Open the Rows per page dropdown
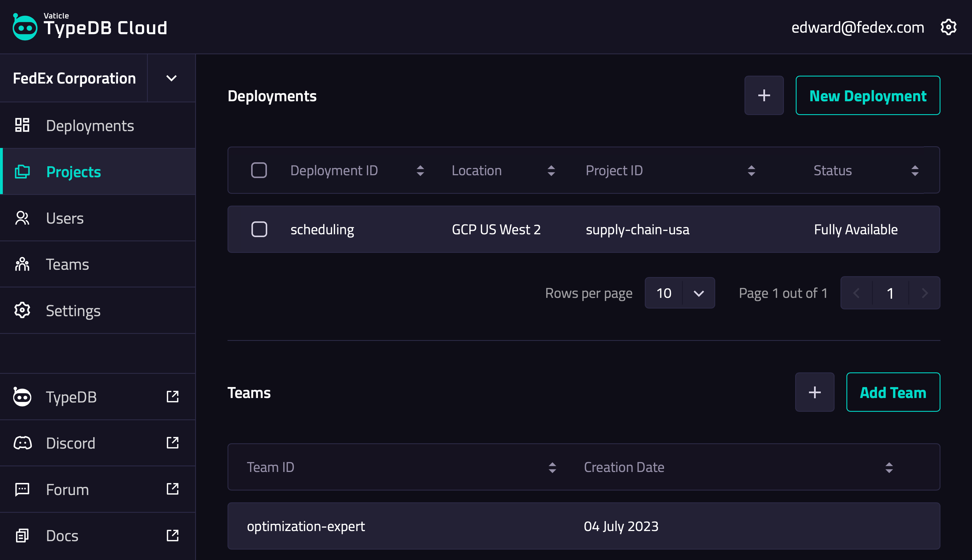The height and width of the screenshot is (560, 972). 679,293
